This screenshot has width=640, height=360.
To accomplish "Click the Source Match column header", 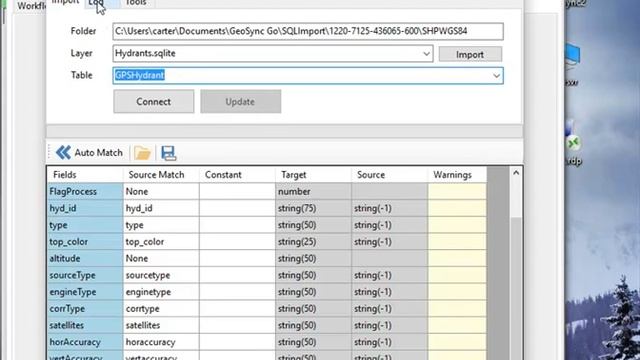I will [161, 175].
